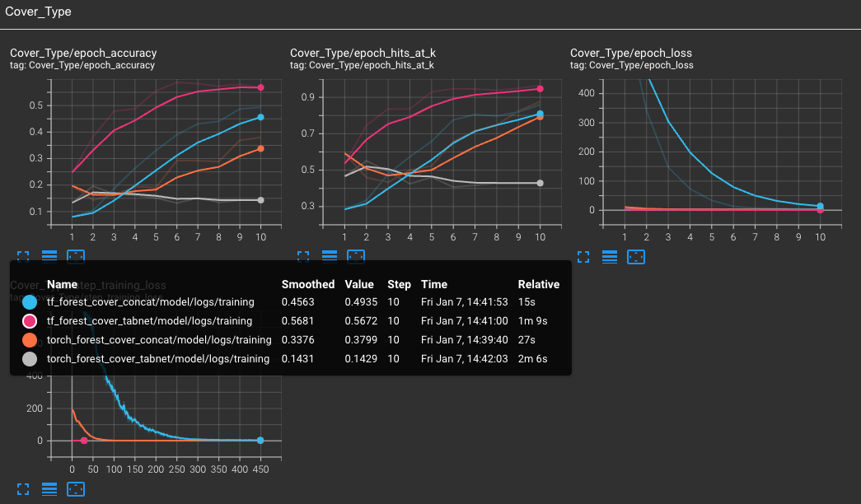Fit the epoch_loss chart to data

click(x=635, y=256)
